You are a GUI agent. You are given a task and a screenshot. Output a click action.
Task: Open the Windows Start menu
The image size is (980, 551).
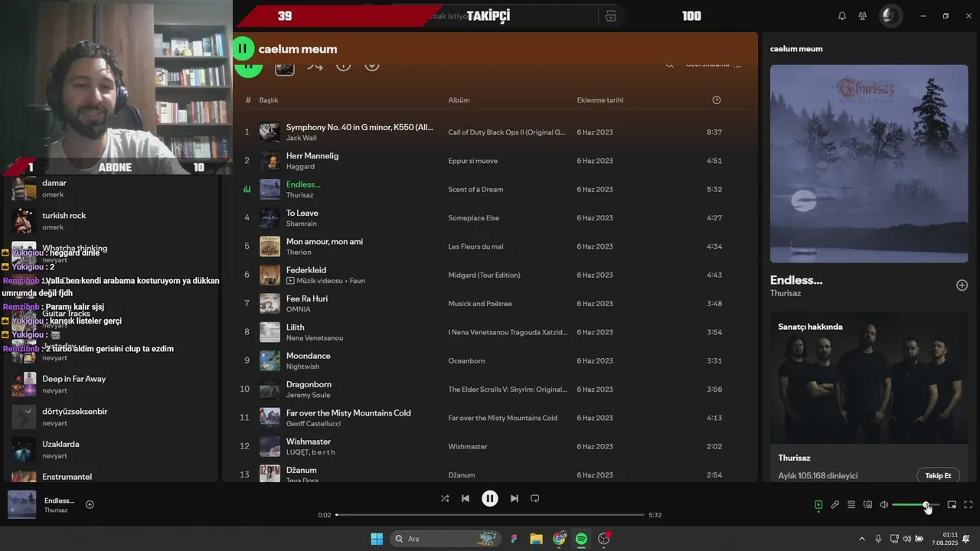pos(377,539)
